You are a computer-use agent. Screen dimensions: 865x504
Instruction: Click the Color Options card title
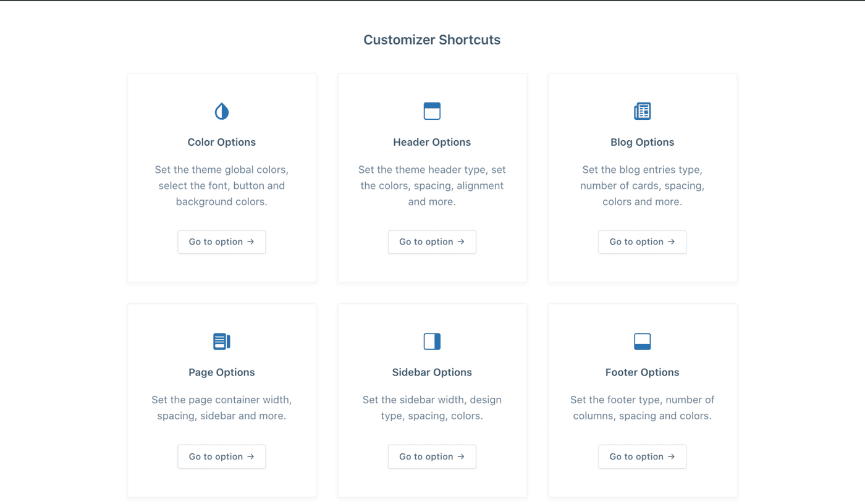221,142
